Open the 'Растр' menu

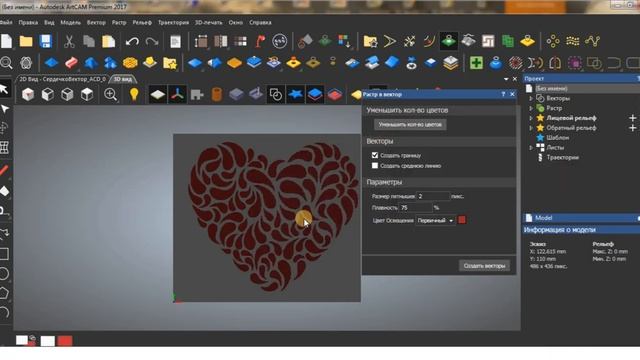click(x=119, y=22)
